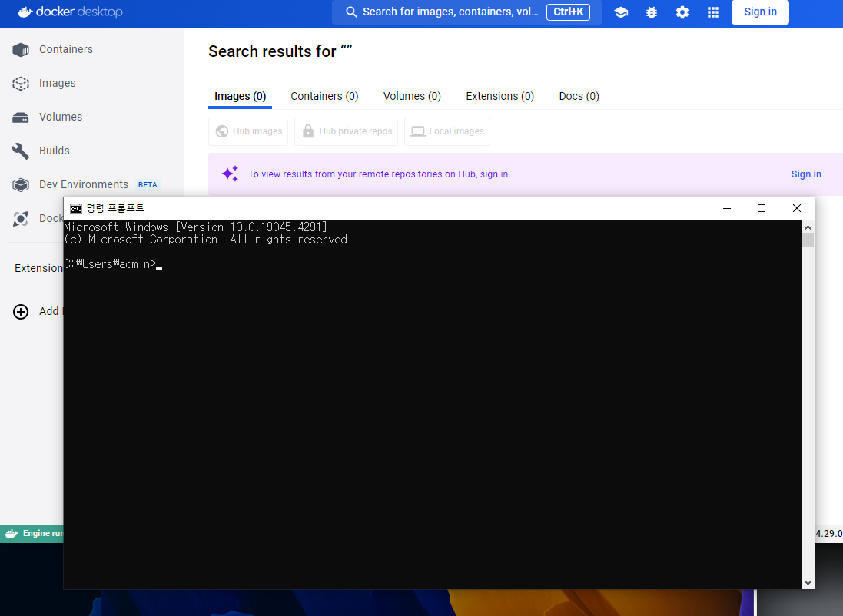The width and height of the screenshot is (843, 616).
Task: Switch to the Docs (0) tab
Action: 579,96
